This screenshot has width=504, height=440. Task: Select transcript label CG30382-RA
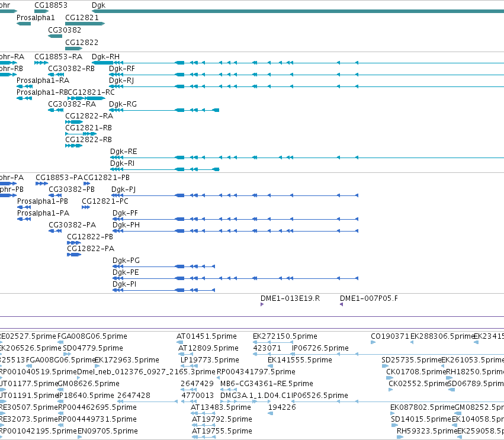(72, 104)
